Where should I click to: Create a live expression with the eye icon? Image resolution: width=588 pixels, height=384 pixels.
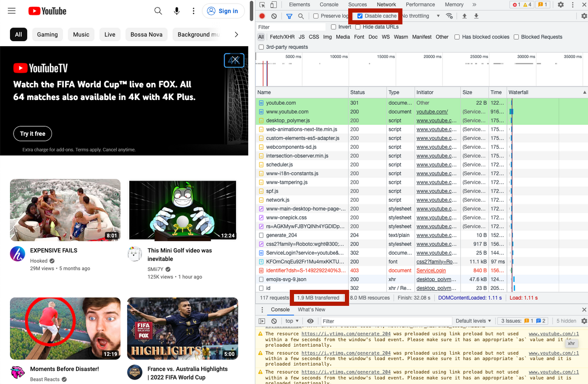pyautogui.click(x=310, y=321)
